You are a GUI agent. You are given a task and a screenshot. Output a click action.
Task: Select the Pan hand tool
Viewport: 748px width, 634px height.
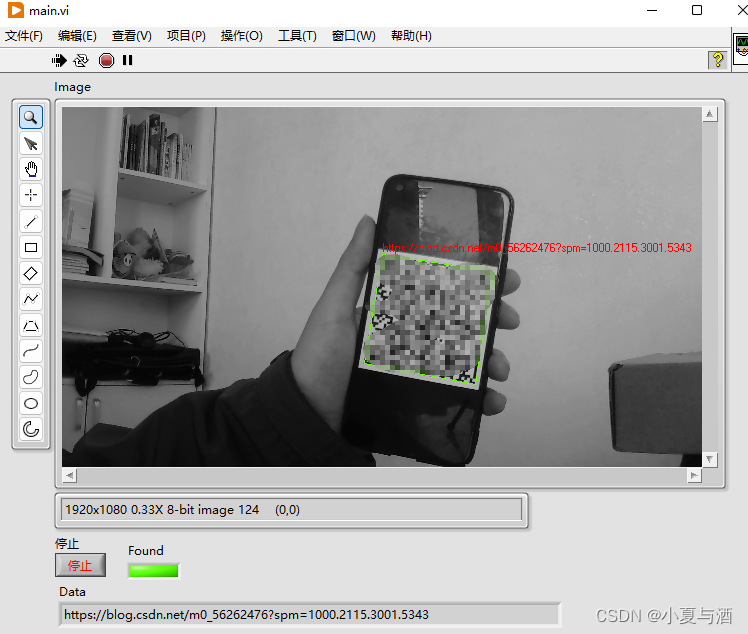[x=31, y=169]
